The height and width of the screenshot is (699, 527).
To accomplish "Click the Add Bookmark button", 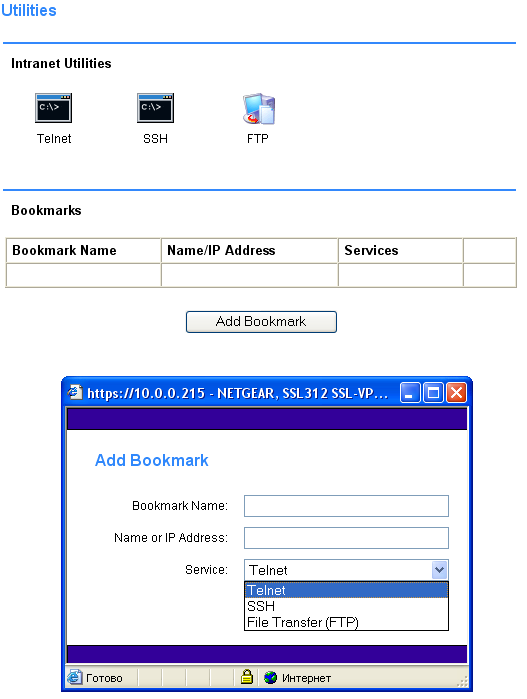I will pyautogui.click(x=261, y=321).
